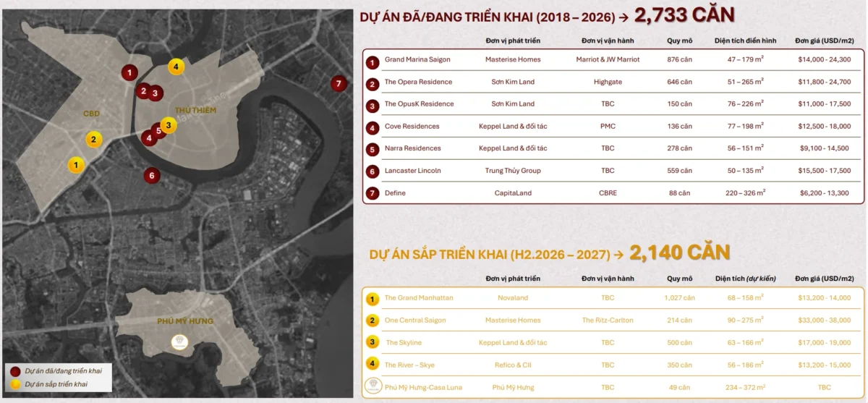Screen dimensions: 868x403
Task: Click the 'The Ritz-Carlton' operator cell
Action: click(608, 320)
